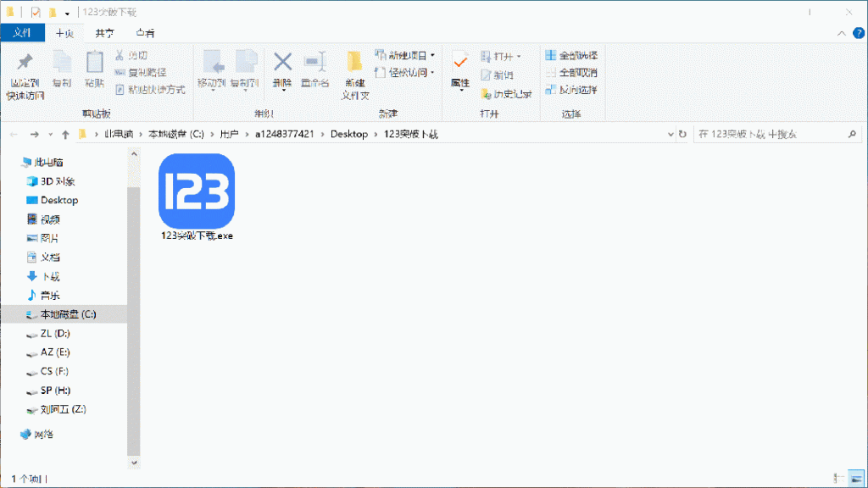Select This PC in the navigation pane
868x488 pixels.
point(48,162)
